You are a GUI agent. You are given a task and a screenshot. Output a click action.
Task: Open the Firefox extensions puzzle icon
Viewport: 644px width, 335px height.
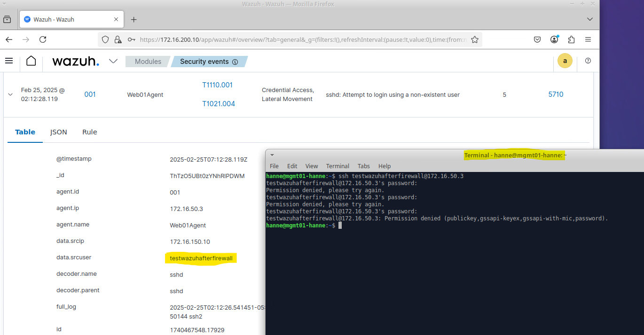pos(571,40)
